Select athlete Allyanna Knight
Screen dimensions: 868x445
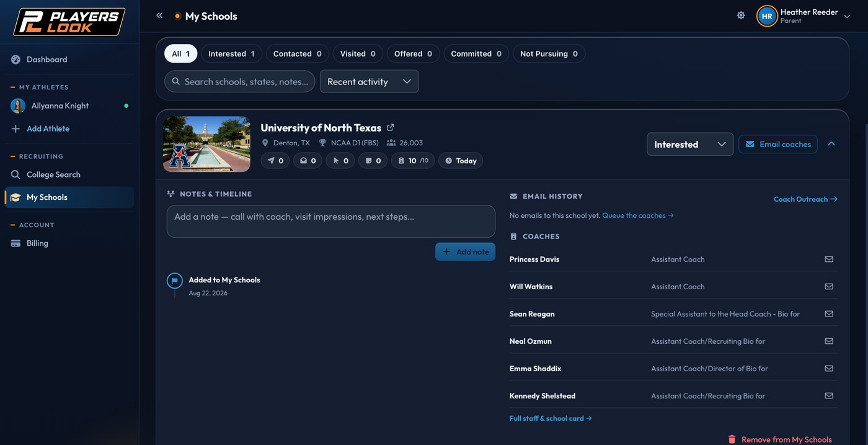(69, 106)
